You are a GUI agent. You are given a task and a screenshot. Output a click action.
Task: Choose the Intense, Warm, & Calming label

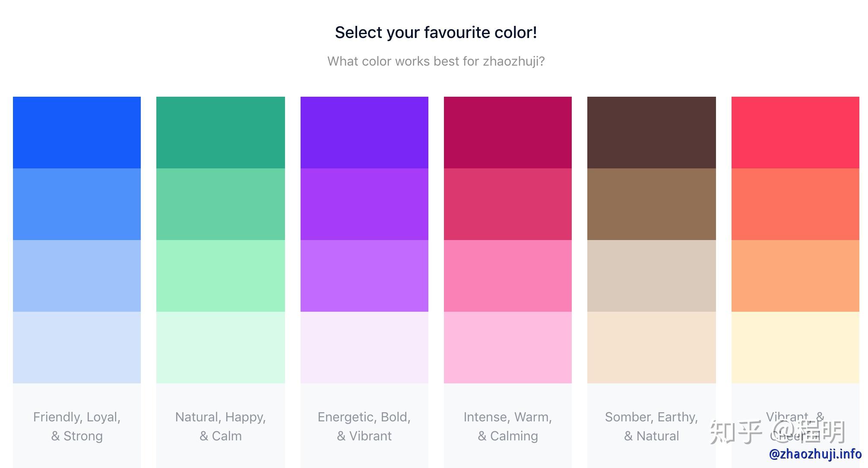pyautogui.click(x=508, y=426)
